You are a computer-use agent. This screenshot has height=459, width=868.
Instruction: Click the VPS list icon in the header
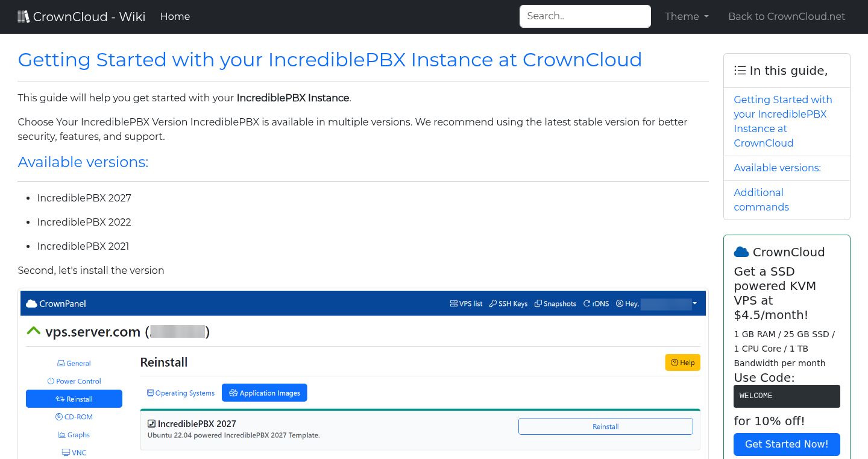[453, 303]
